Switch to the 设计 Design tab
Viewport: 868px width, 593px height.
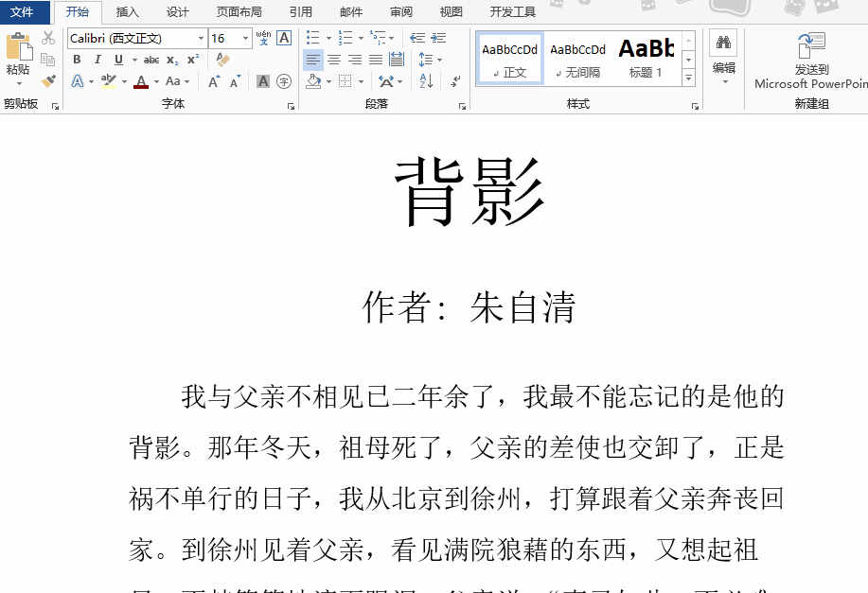point(178,11)
